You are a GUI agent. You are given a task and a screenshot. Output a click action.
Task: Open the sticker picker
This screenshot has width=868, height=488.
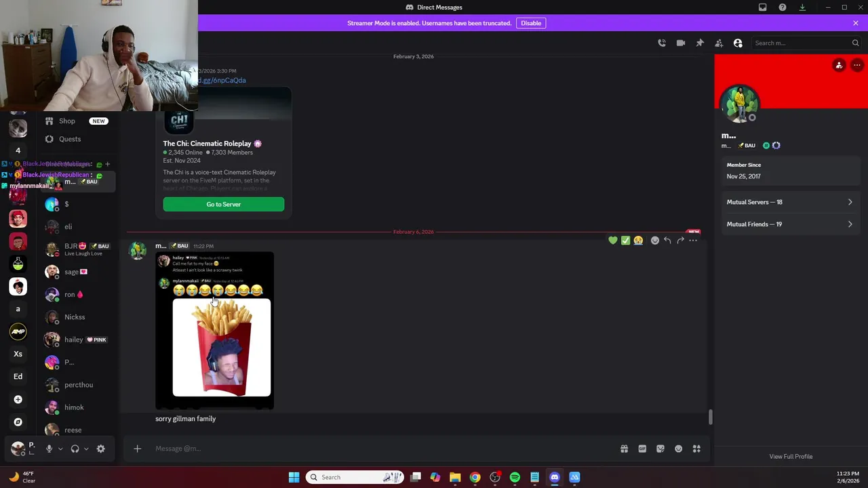pyautogui.click(x=660, y=449)
